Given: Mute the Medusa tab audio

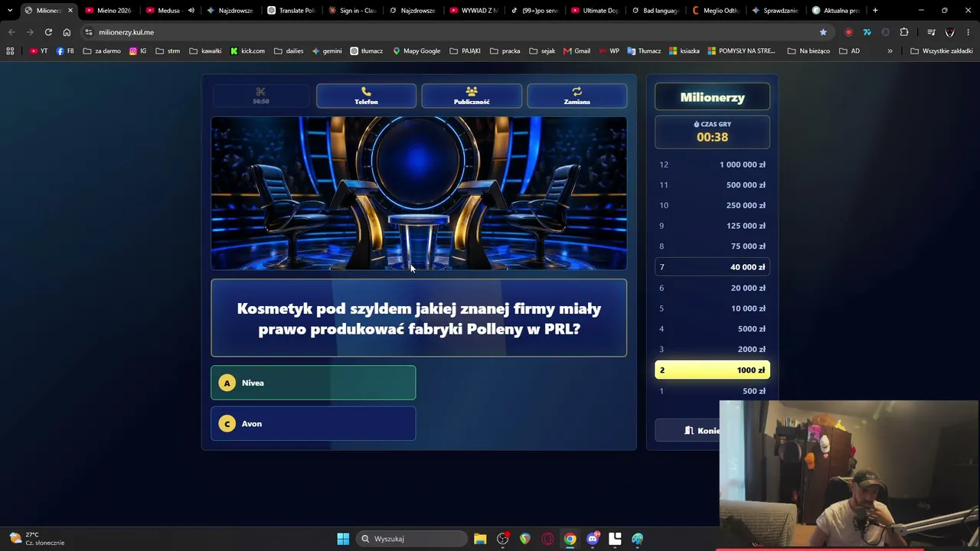Looking at the screenshot, I should tap(191, 11).
